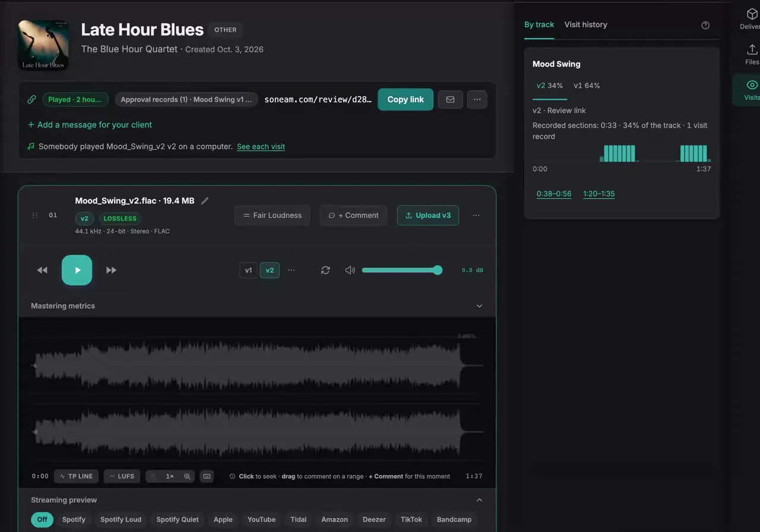Switch player to version v1

tap(248, 270)
